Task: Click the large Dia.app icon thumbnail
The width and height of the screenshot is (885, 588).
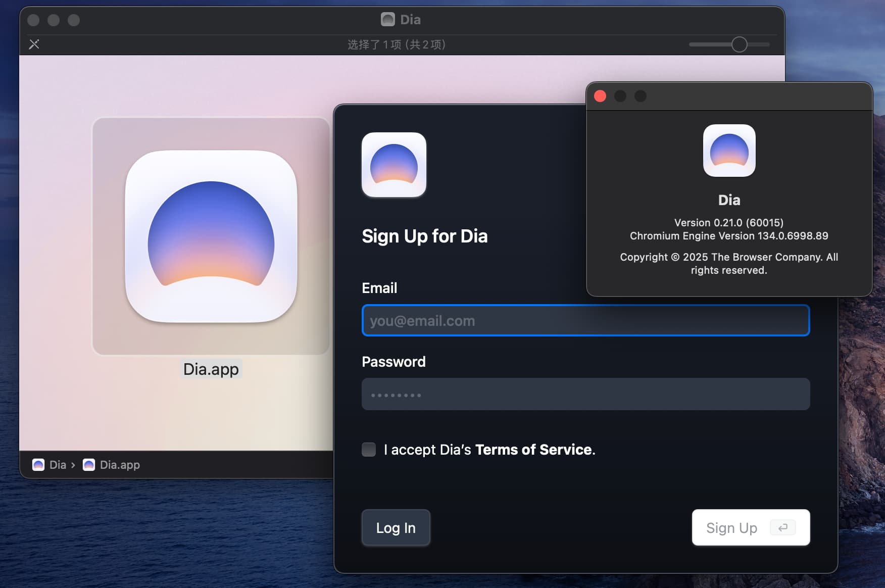Action: pos(211,236)
